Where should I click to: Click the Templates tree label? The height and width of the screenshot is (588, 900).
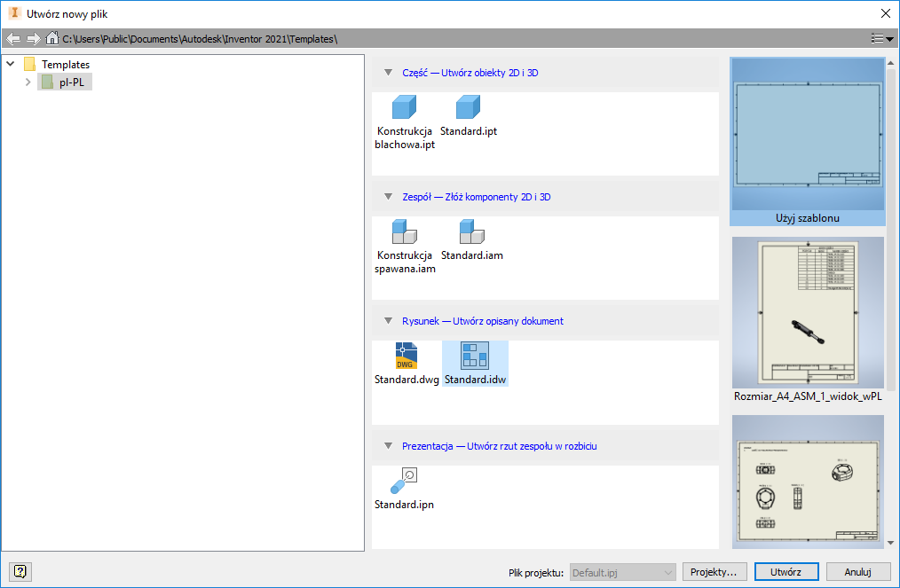point(66,64)
